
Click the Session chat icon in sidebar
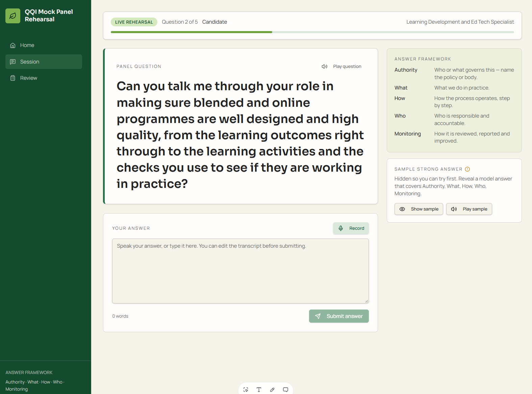pyautogui.click(x=13, y=62)
